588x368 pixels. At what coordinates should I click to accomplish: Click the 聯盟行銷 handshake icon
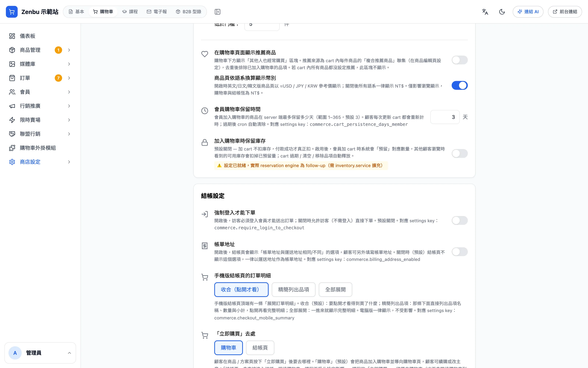click(12, 134)
